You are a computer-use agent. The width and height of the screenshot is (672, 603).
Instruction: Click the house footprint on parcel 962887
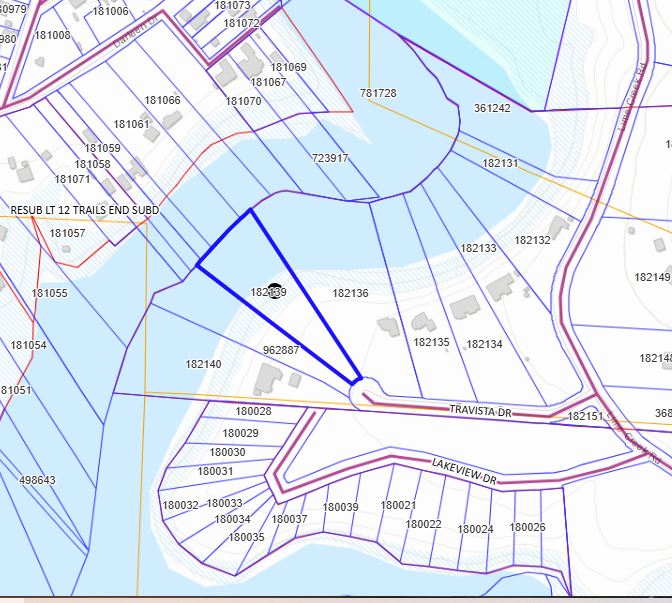point(268,379)
